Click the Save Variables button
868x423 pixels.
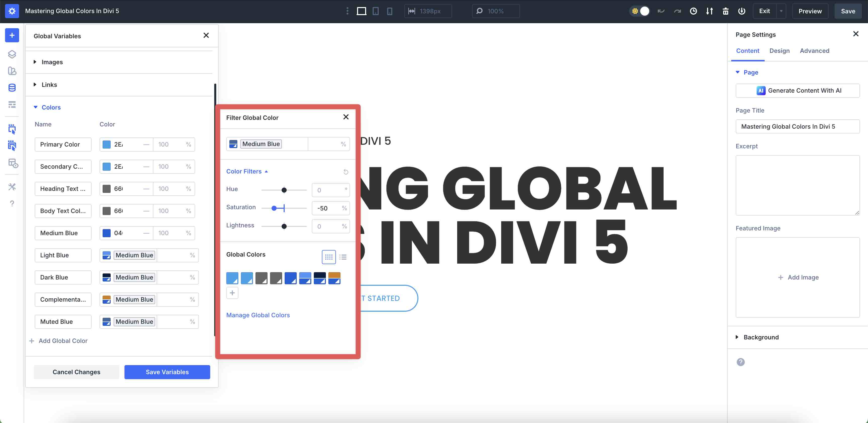click(x=167, y=372)
